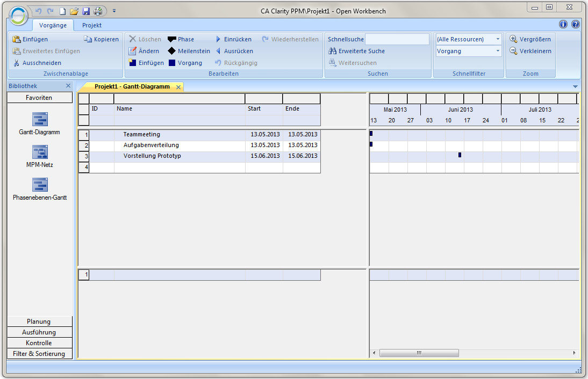
Task: Click Ausschneiden scissors command
Action: tap(37, 63)
